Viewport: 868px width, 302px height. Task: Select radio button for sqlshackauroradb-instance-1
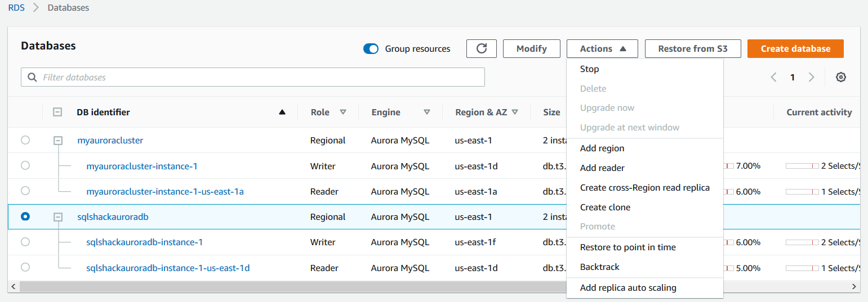25,242
